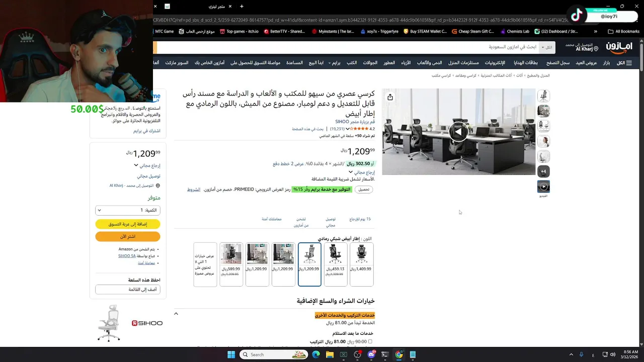Viewport: 644px width, 362px height.
Task: Select the highlighted white frame grey variant
Action: [309, 264]
